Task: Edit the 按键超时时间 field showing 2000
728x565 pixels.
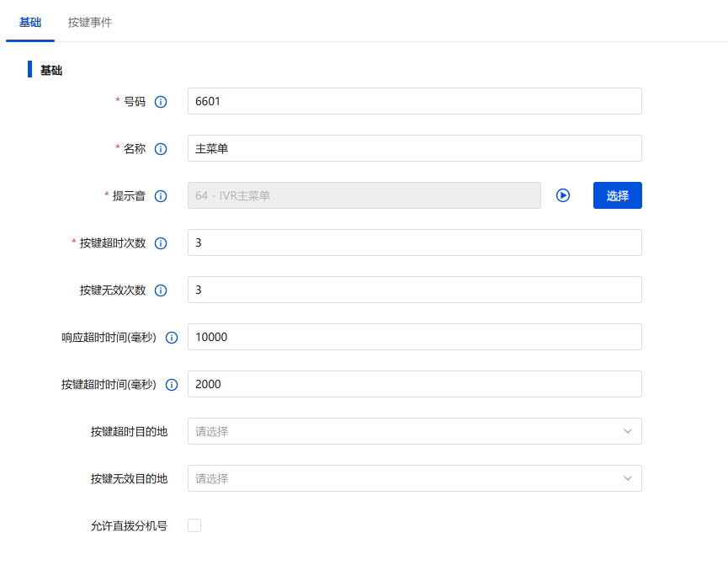Action: coord(414,384)
